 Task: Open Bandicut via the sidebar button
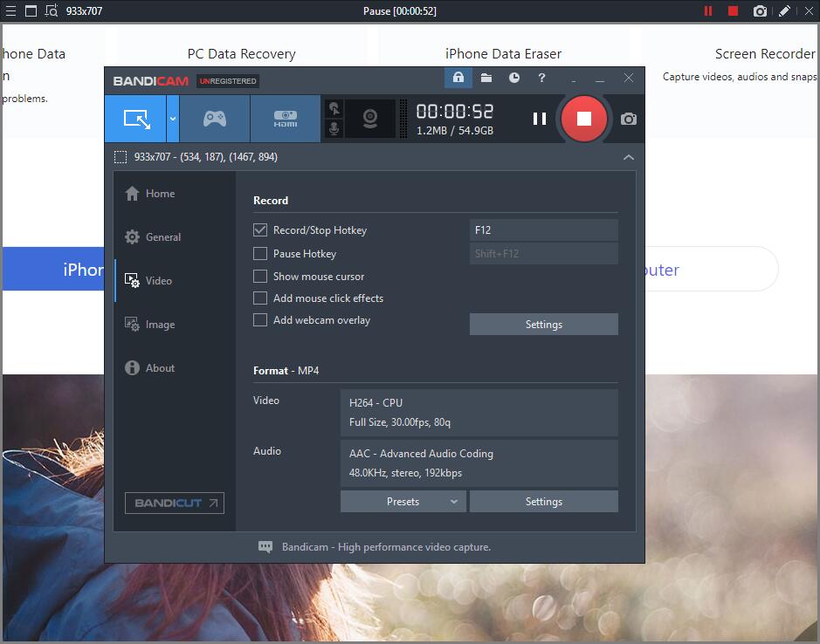click(174, 503)
